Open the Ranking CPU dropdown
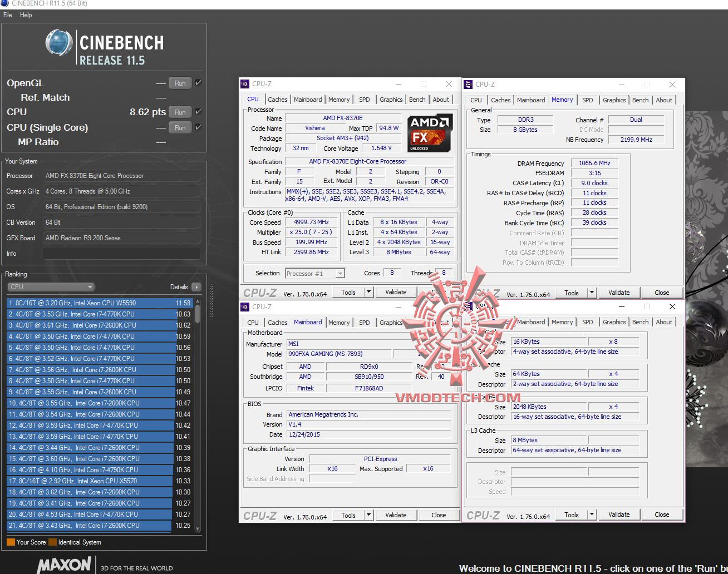This screenshot has width=728, height=574. [51, 287]
